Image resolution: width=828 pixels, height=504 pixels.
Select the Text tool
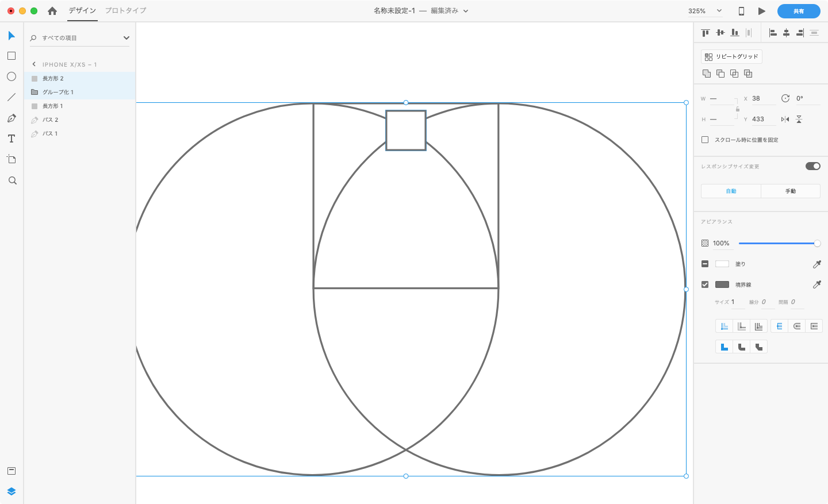11,139
